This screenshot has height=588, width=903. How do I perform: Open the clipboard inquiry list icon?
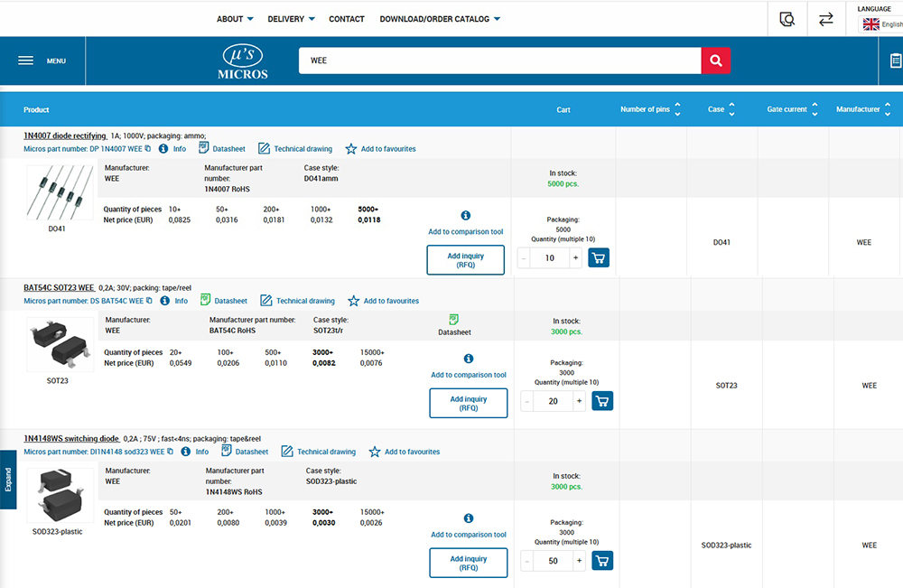[896, 61]
